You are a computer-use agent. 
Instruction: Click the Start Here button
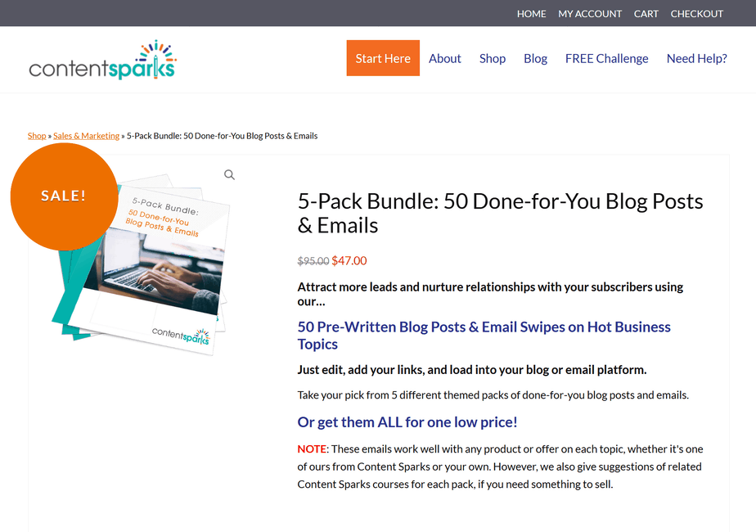click(383, 58)
